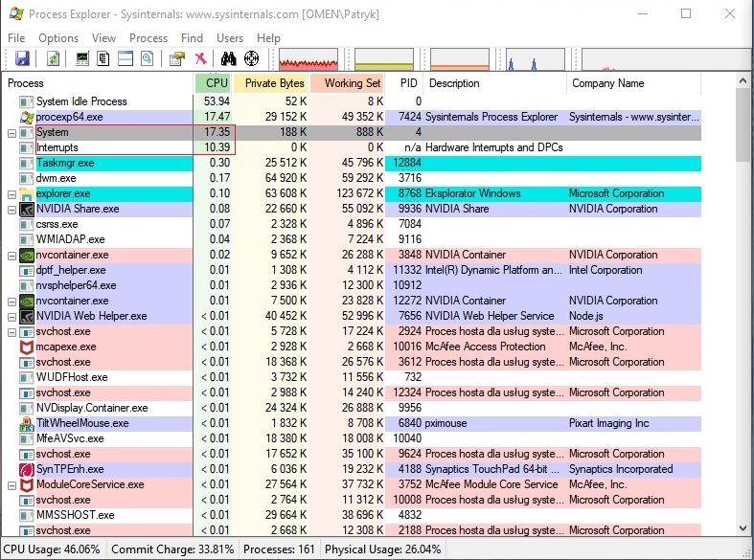Viewport: 754px width, 560px height.
Task: Open the orange physical memory mini graph
Action: click(x=460, y=59)
